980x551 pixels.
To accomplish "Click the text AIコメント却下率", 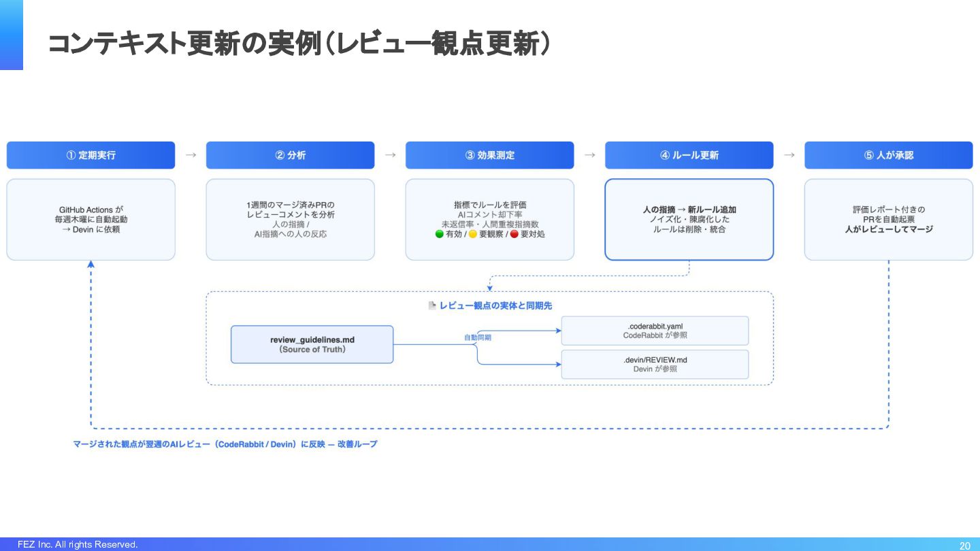I will [490, 214].
